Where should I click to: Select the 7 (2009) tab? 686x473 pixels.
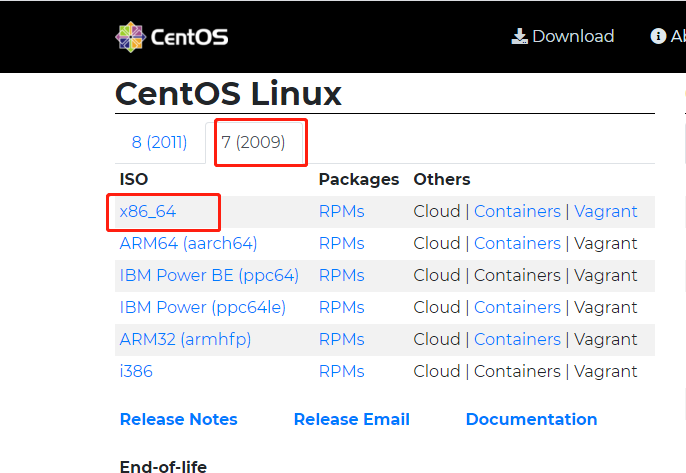tap(253, 142)
